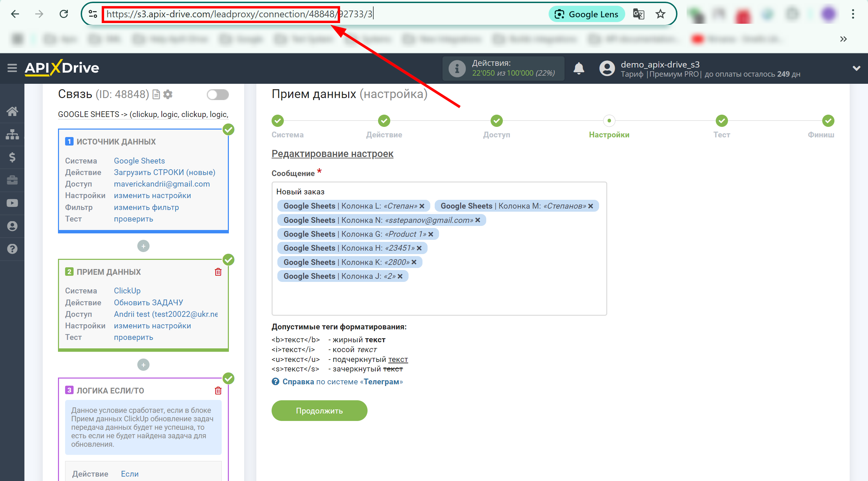Delete the ЛОГИКА ЕСЛИ/ТО block
Viewport: 868px width, 481px height.
[218, 390]
